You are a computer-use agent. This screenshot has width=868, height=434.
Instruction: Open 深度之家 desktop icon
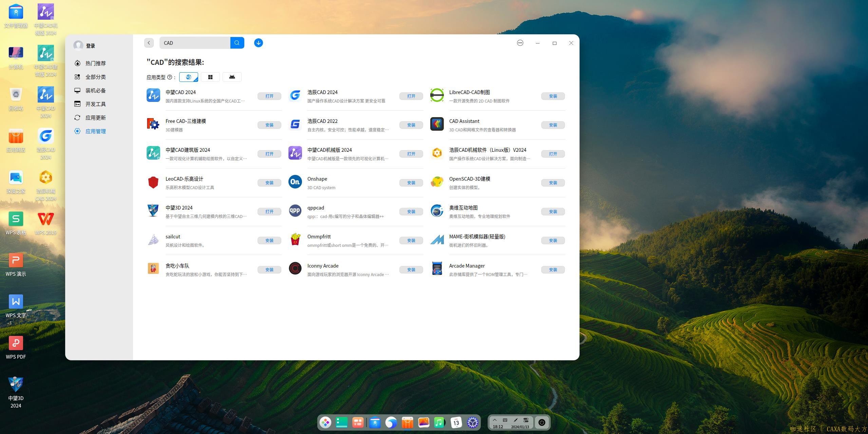[x=16, y=182]
